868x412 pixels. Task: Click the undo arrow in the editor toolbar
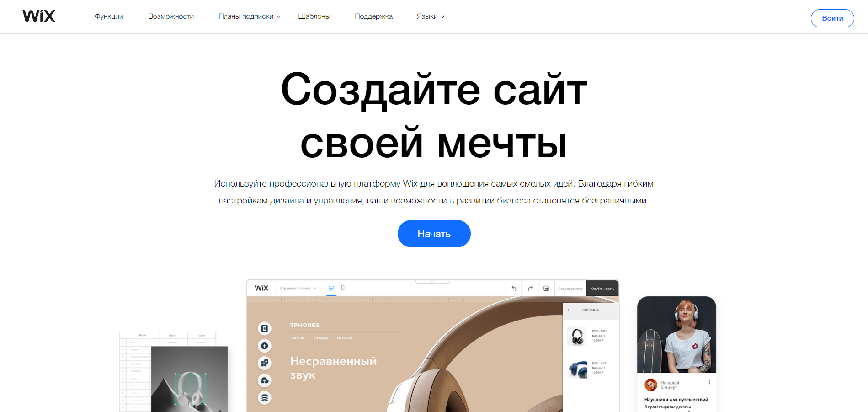click(x=514, y=288)
